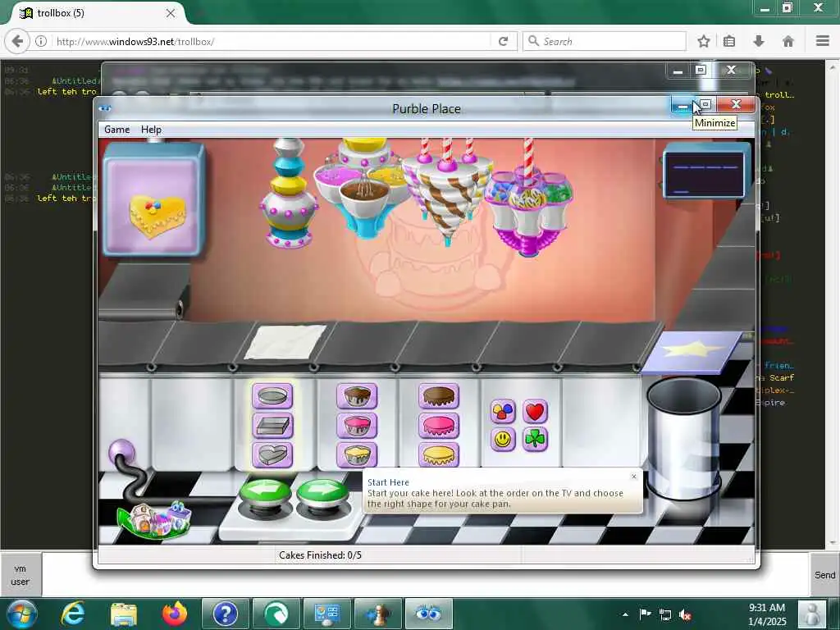The image size is (840, 630).
Task: Select the colored candy dots decoration
Action: 503,412
